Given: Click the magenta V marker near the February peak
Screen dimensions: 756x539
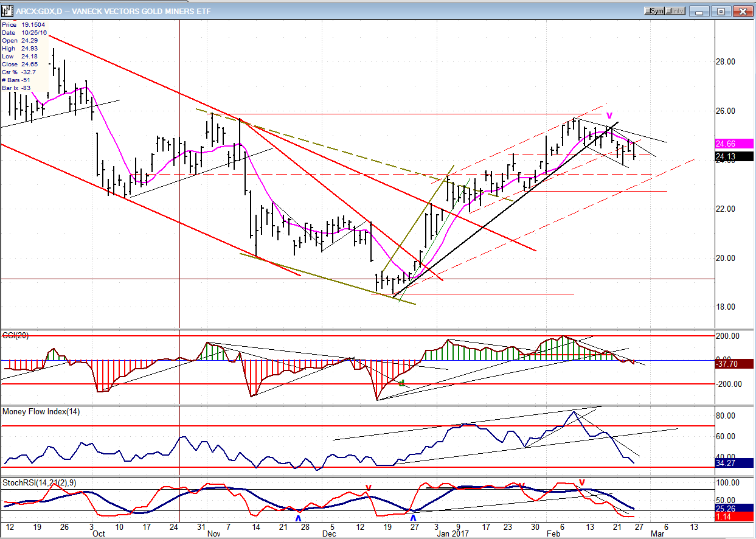Looking at the screenshot, I should tap(609, 116).
